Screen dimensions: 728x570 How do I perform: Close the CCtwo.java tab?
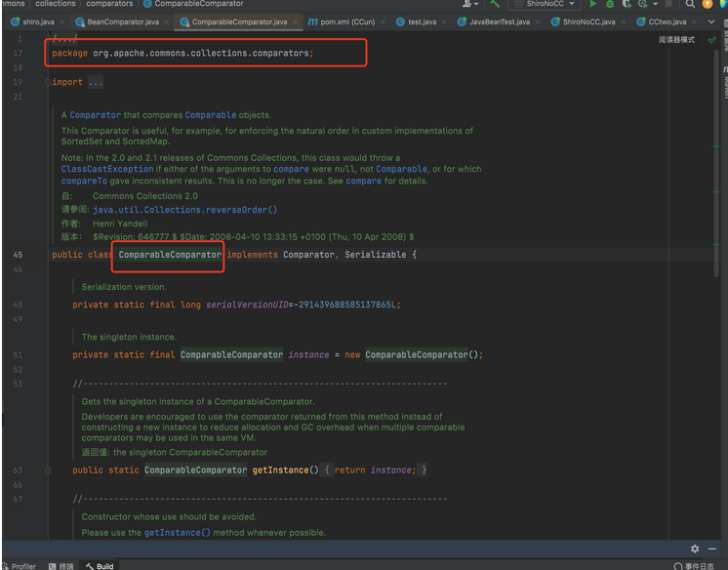point(694,21)
